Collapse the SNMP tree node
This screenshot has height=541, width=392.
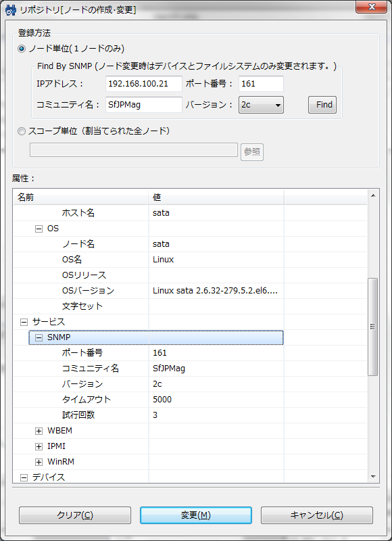[x=39, y=337]
